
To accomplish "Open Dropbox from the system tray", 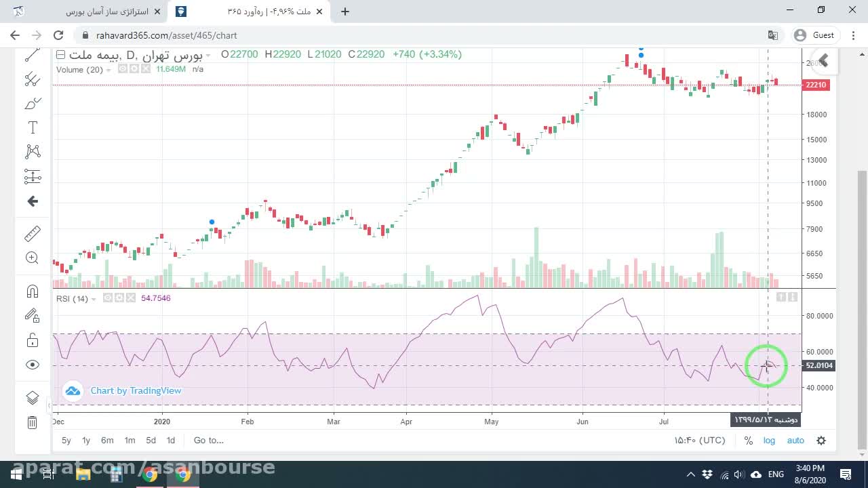I will click(707, 474).
